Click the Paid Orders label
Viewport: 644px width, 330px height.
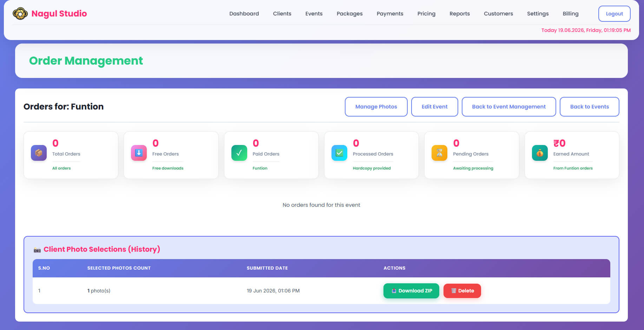click(x=266, y=154)
